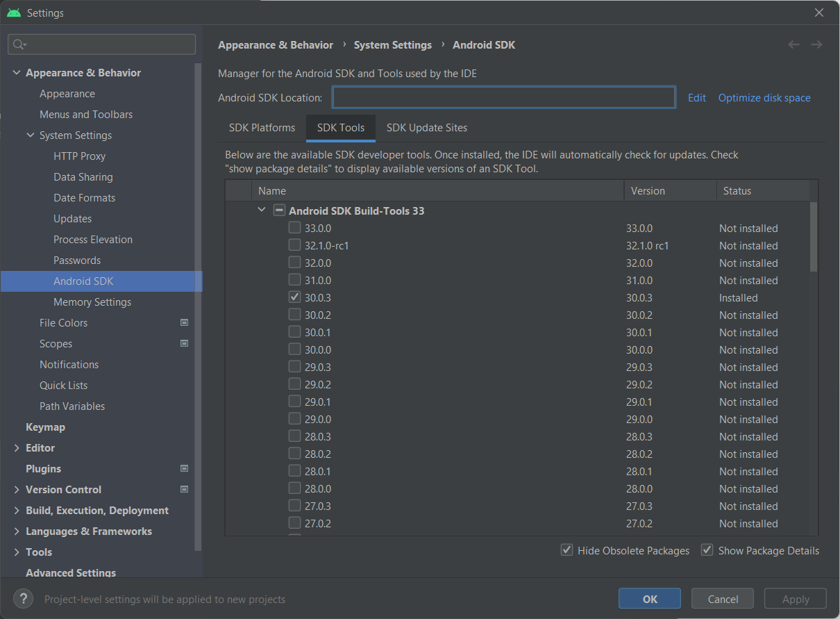The image size is (840, 619).
Task: Click the Appearance & Behavior breadcrumb
Action: 276,44
